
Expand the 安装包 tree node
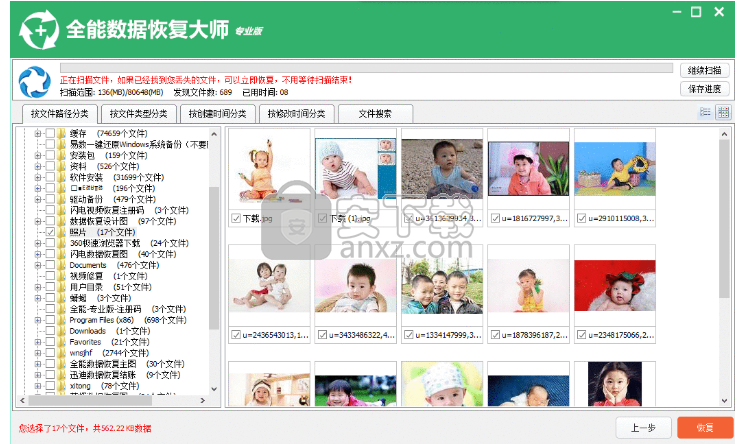coord(38,155)
